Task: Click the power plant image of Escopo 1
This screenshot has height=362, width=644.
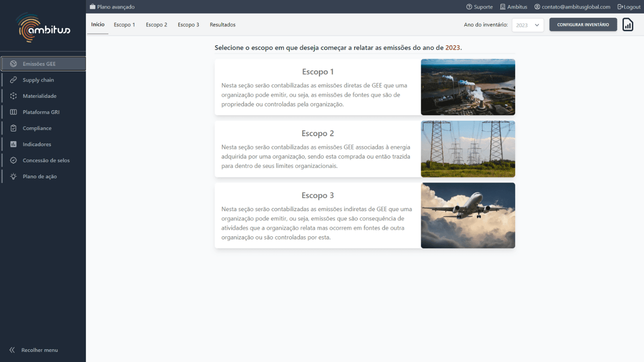Action: tap(468, 87)
